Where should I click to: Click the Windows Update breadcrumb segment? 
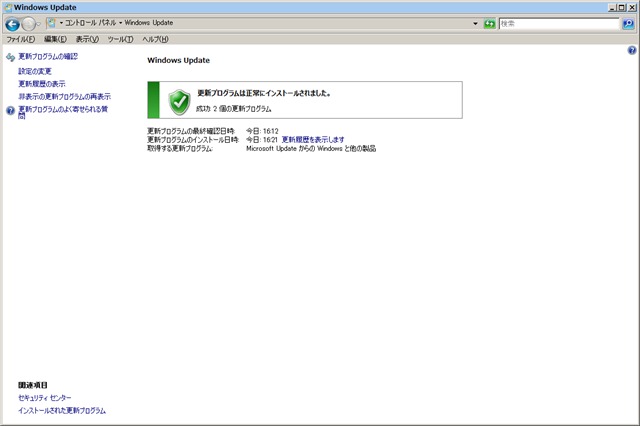pyautogui.click(x=149, y=23)
